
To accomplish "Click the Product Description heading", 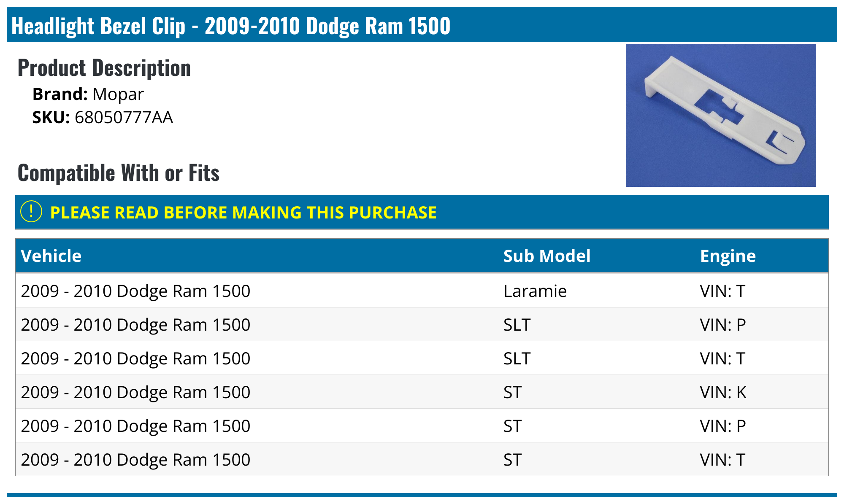I will [x=104, y=68].
